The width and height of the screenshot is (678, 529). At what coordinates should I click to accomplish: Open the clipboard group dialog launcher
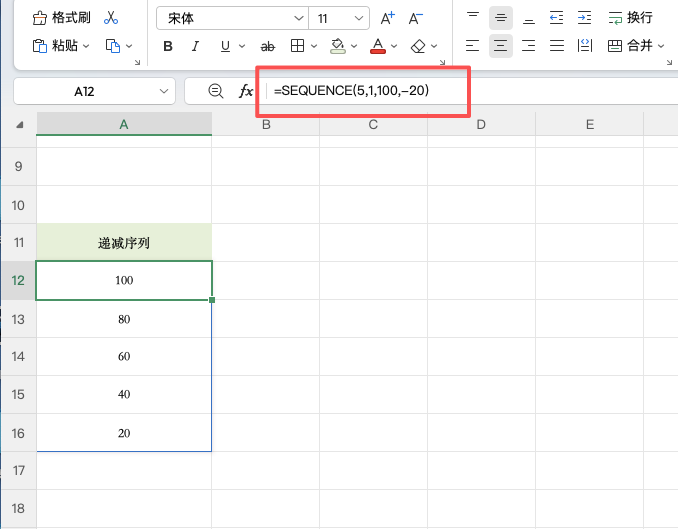(x=138, y=63)
